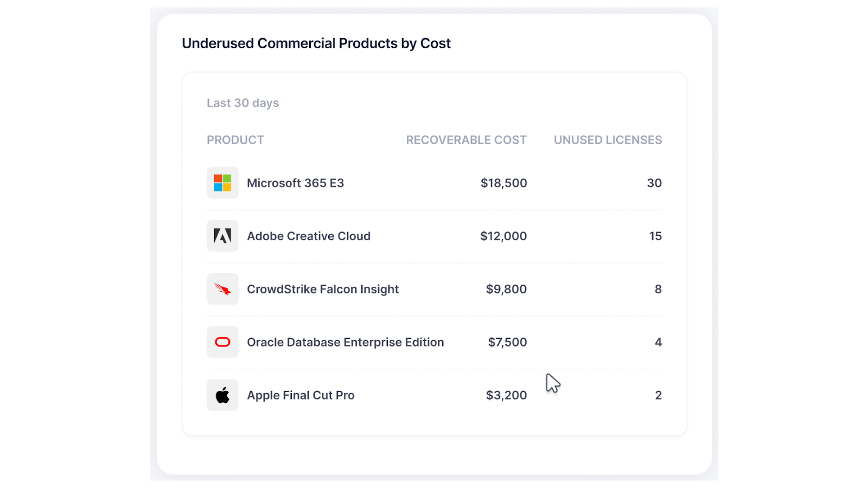Click the Underused Commercial Products by Cost title
Screen dimensions: 868x488
[x=316, y=43]
